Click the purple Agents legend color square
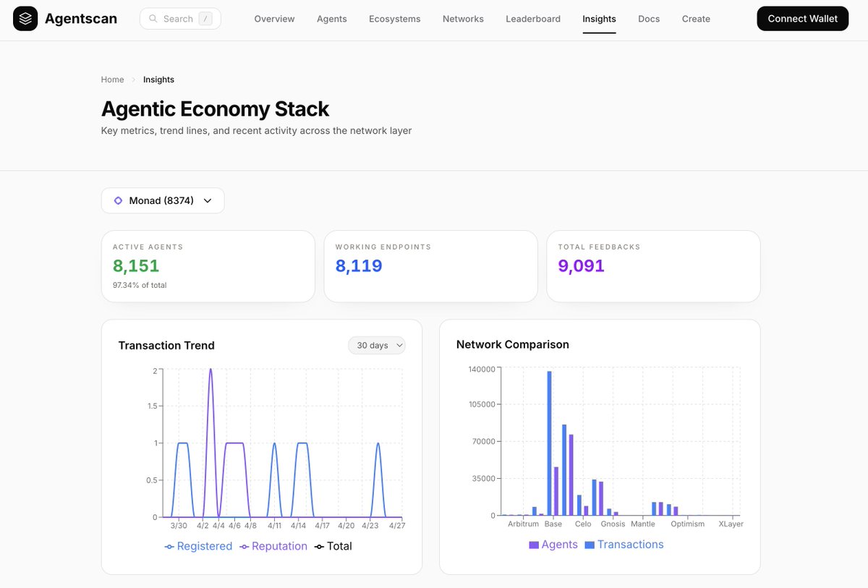868x588 pixels. pyautogui.click(x=534, y=545)
